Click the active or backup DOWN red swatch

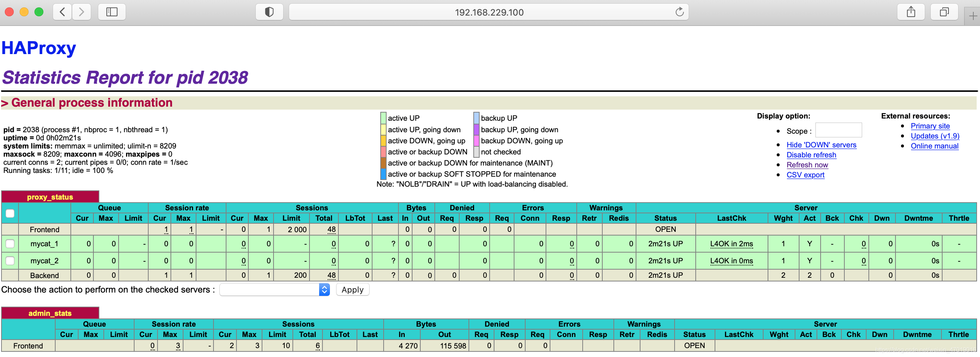(384, 152)
